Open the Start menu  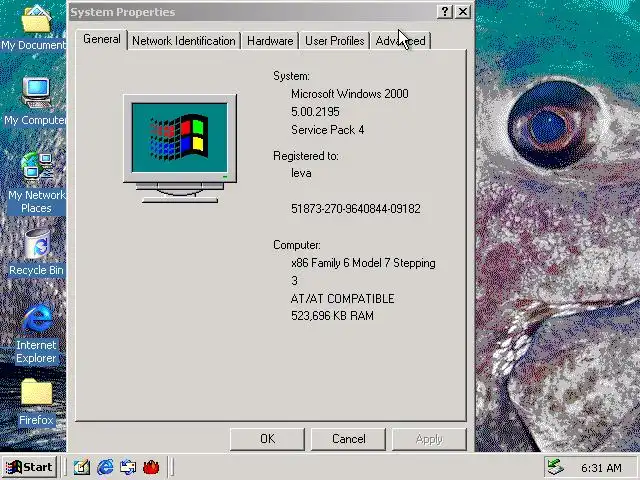[x=29, y=467]
